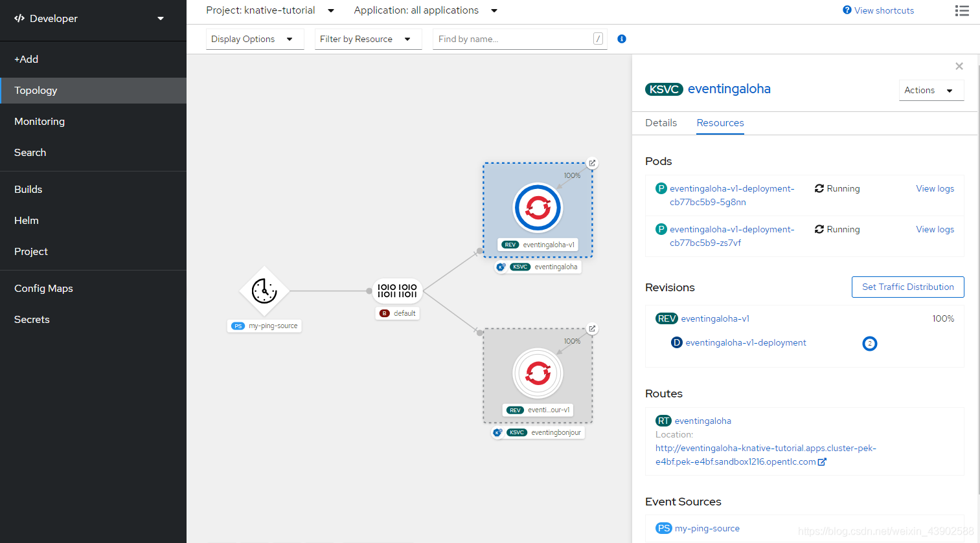Click the default broker B label

coord(398,313)
